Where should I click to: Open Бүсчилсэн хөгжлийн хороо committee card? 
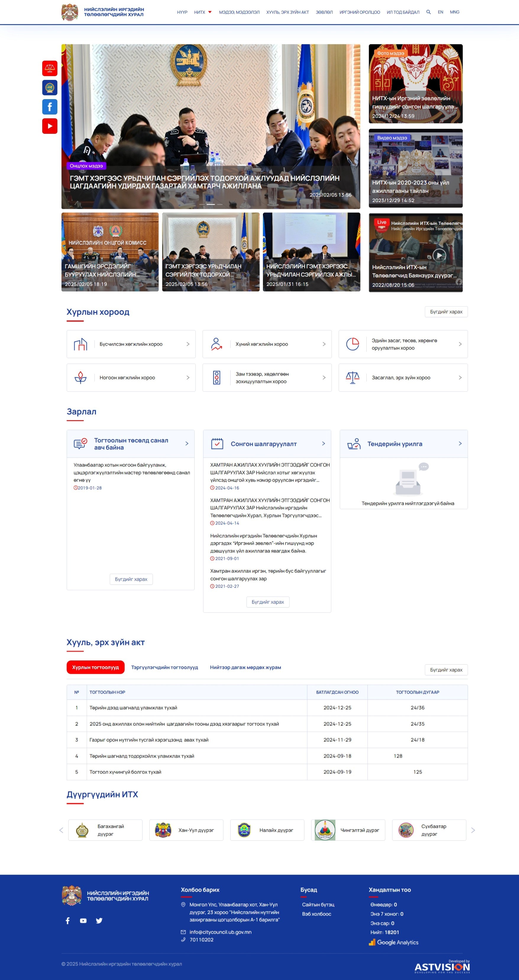(131, 344)
